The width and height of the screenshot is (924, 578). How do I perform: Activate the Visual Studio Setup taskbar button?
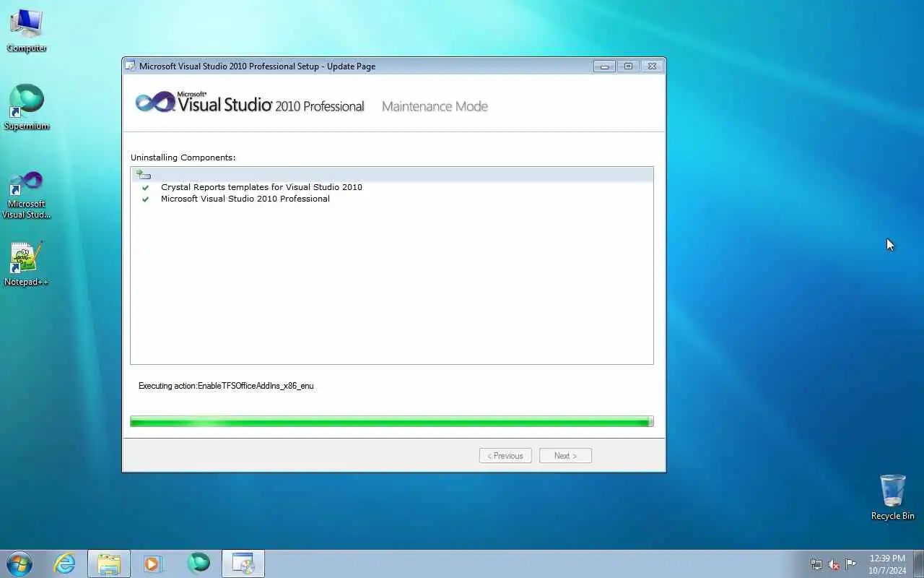coord(243,564)
